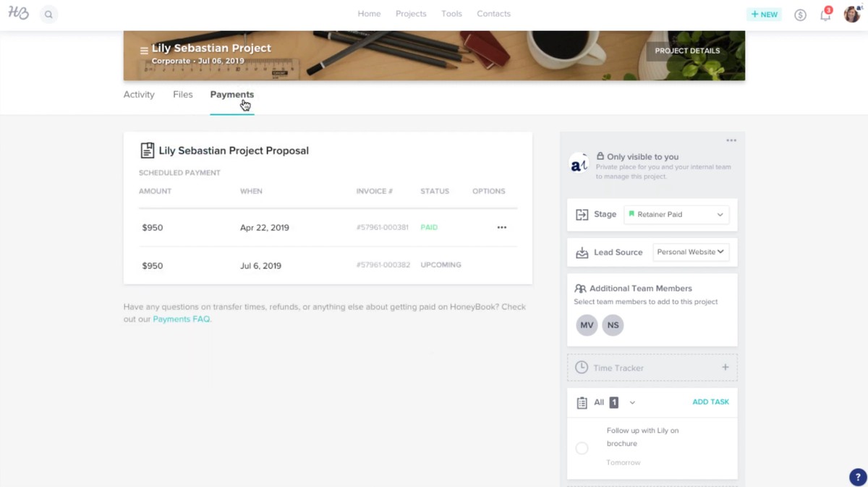Open the Lily Sebastian Project Proposal title
This screenshot has height=487, width=868.
coord(234,151)
